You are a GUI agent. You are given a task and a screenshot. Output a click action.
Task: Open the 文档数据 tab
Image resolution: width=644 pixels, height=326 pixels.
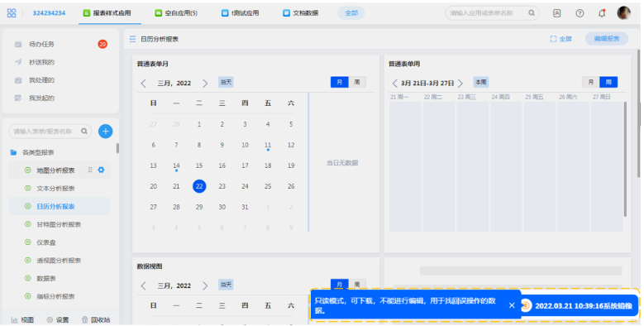pyautogui.click(x=301, y=13)
